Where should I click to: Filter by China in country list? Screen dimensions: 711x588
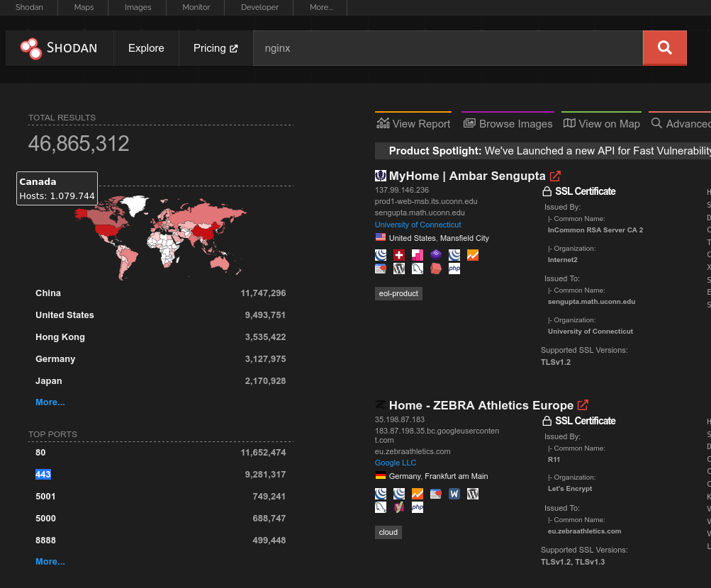(48, 293)
